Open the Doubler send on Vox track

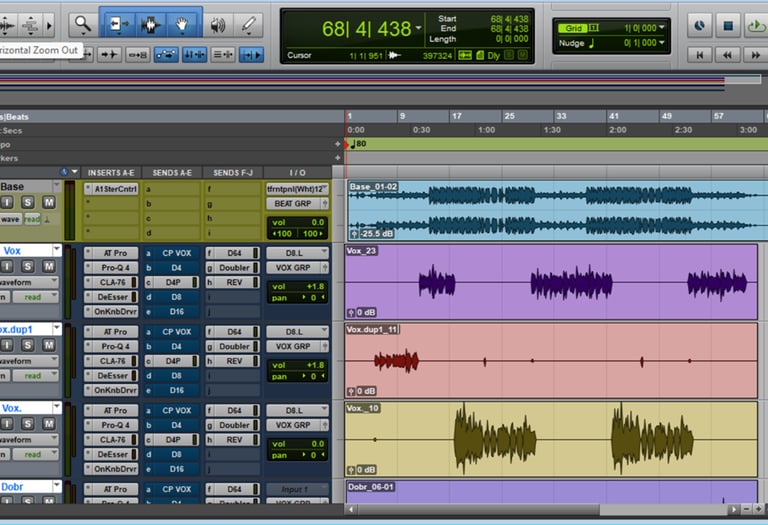click(234, 268)
